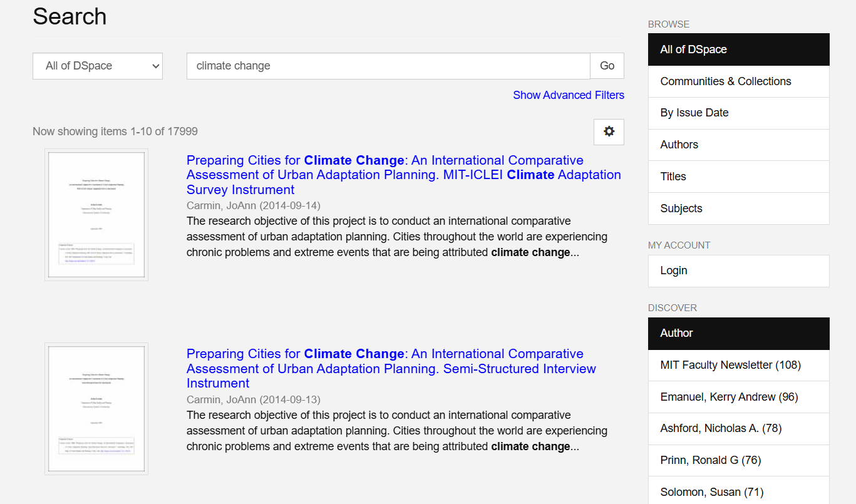Click the climate change search input field
Screen dimensions: 856x504
[x=388, y=66]
